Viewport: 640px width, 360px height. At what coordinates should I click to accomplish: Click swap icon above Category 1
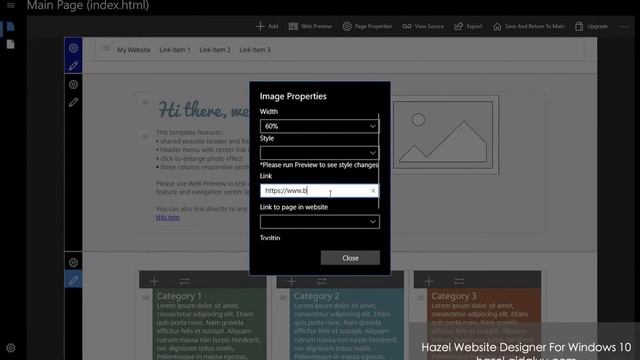pos(184,281)
